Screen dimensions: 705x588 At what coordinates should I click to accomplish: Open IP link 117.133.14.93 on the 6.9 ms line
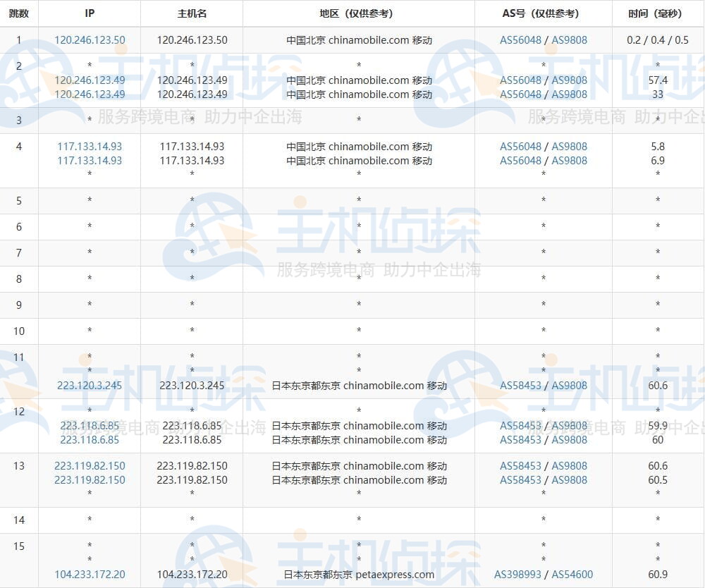click(x=90, y=161)
